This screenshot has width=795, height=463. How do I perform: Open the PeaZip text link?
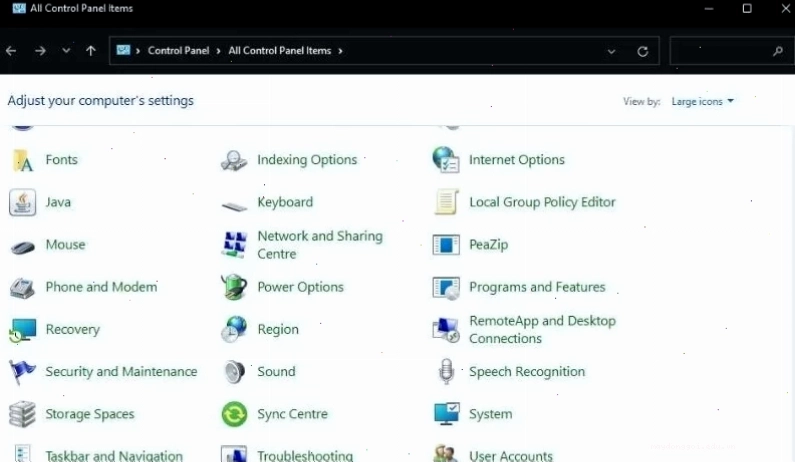[488, 245]
